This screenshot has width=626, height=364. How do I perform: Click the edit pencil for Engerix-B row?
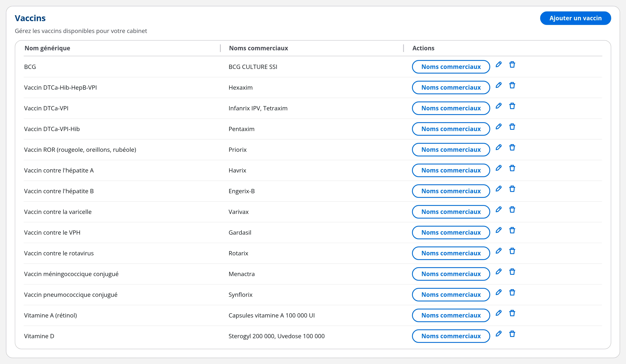tap(498, 189)
